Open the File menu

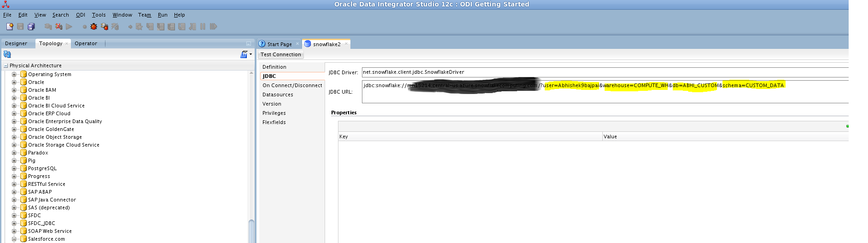(7, 15)
